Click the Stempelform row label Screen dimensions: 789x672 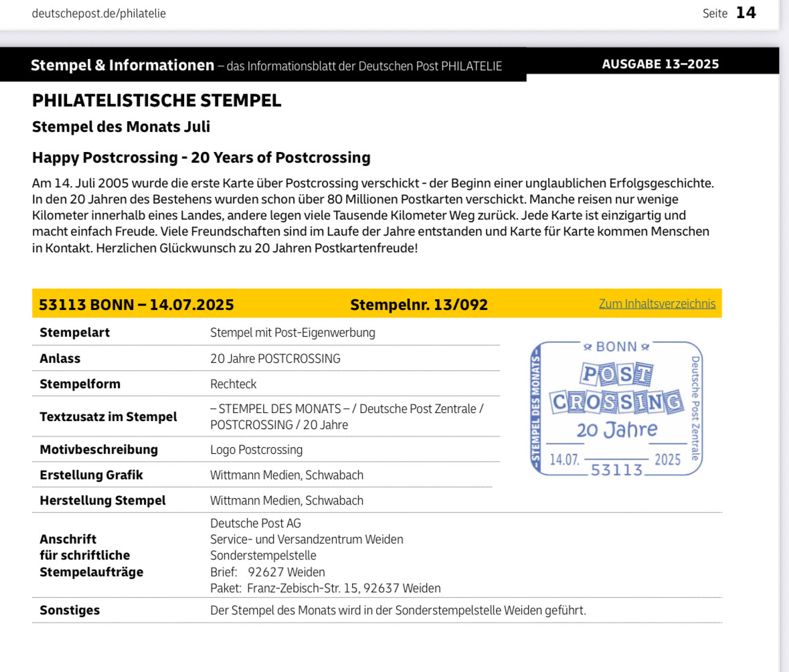click(80, 384)
